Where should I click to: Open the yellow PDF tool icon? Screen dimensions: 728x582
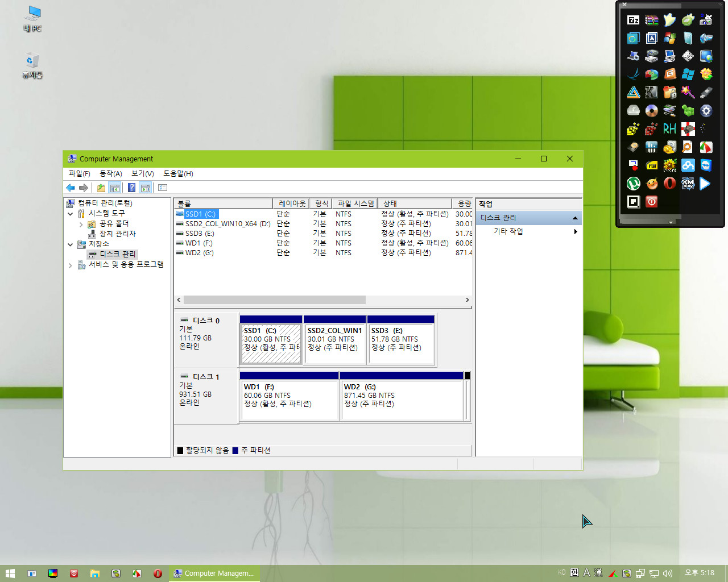click(x=652, y=165)
